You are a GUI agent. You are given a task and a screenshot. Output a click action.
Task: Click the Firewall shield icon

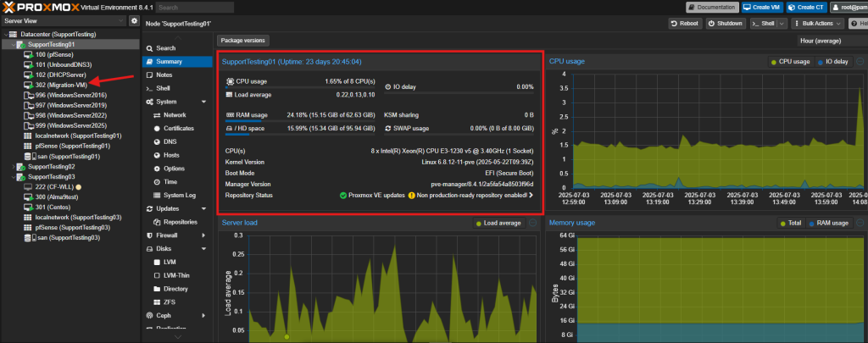click(149, 235)
